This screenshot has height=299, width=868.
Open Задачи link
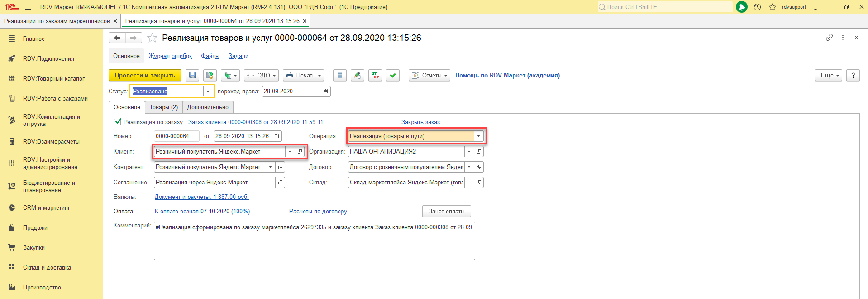(238, 56)
